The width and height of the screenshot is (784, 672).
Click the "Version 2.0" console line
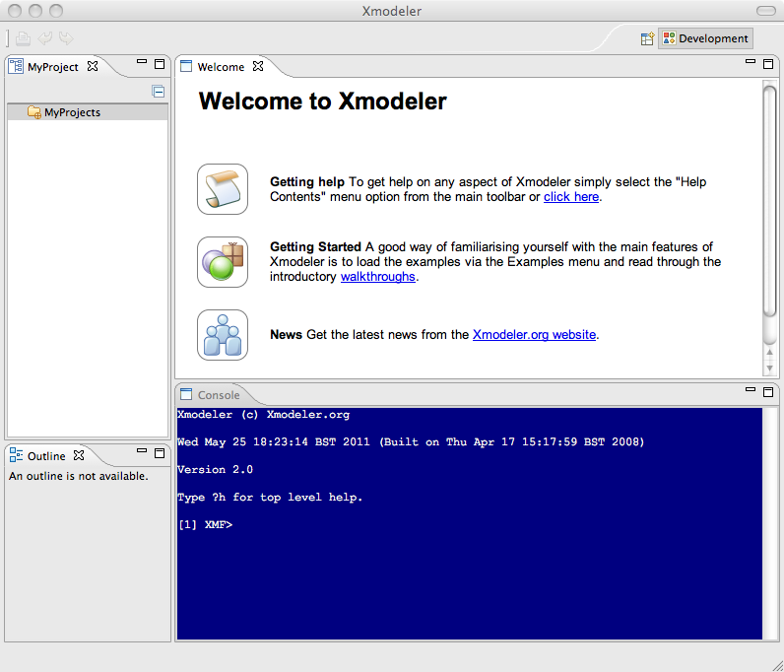pyautogui.click(x=215, y=469)
